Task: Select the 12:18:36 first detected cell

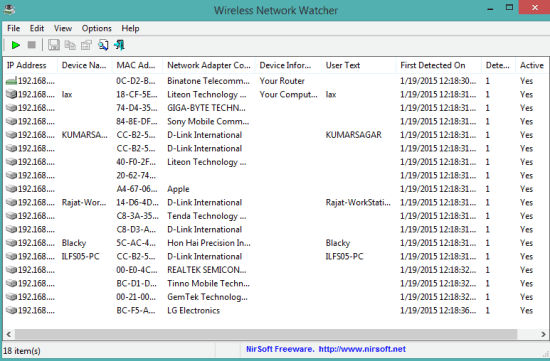Action: [x=438, y=310]
